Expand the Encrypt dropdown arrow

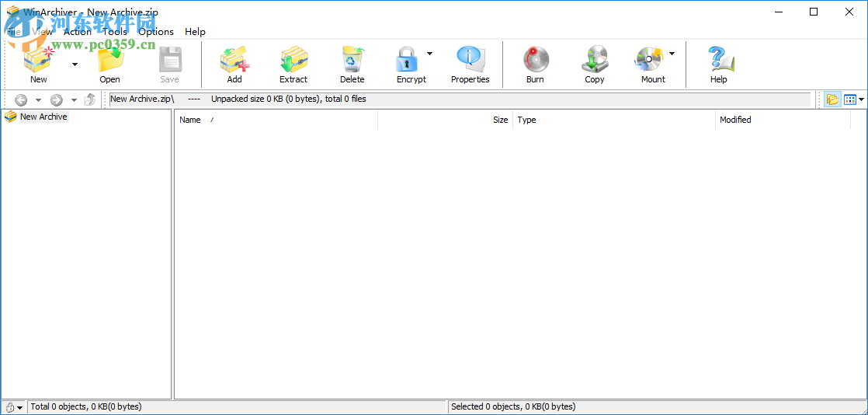[429, 54]
